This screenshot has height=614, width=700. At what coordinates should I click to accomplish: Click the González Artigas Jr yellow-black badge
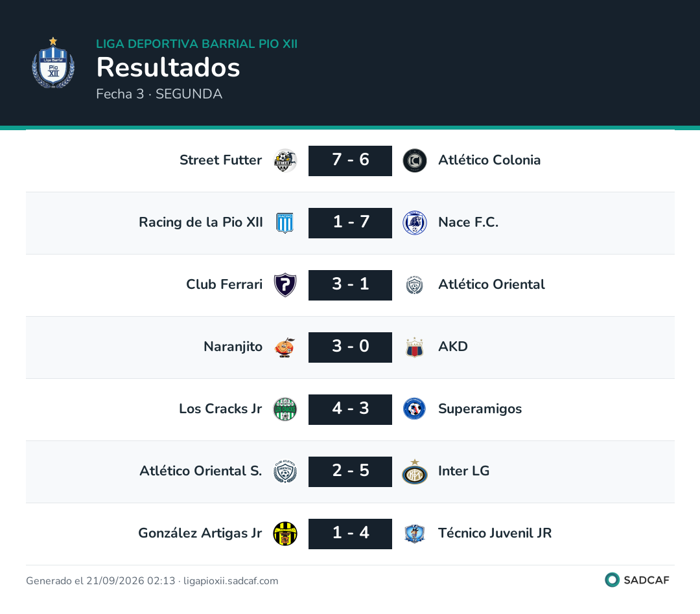285,534
